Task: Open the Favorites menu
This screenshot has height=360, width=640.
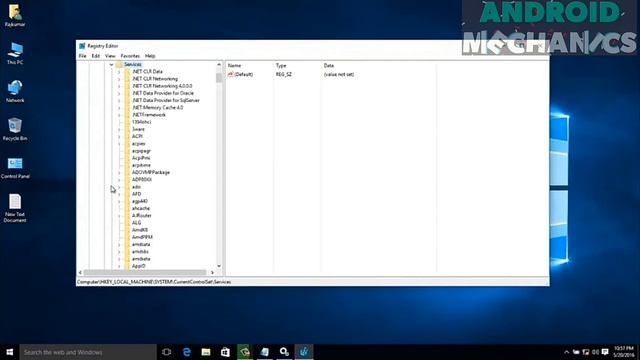Action: coord(130,56)
